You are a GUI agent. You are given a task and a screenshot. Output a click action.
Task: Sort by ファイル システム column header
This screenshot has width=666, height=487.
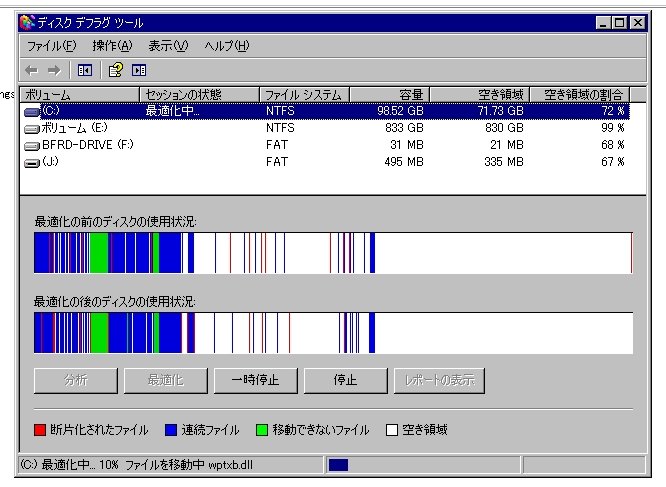tap(304, 95)
